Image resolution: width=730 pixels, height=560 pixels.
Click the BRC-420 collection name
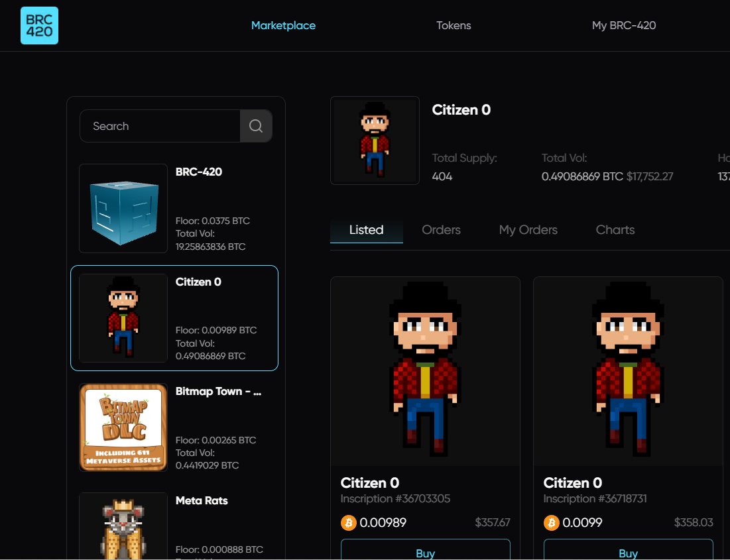coord(199,172)
